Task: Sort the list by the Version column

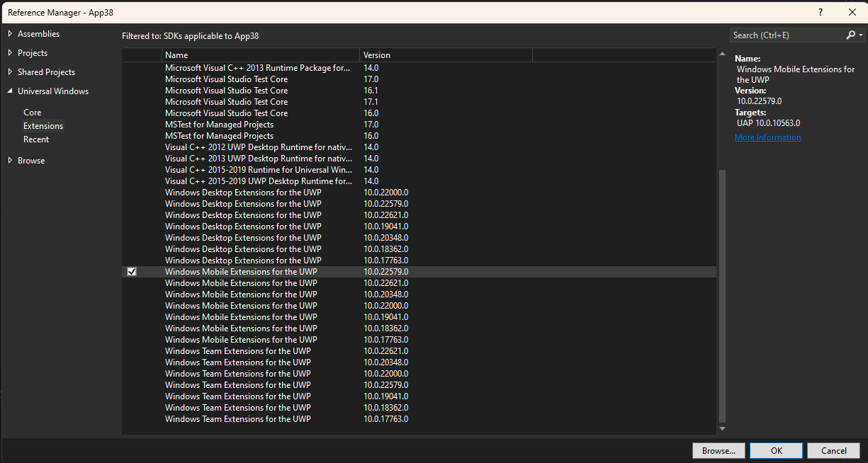Action: (x=376, y=55)
